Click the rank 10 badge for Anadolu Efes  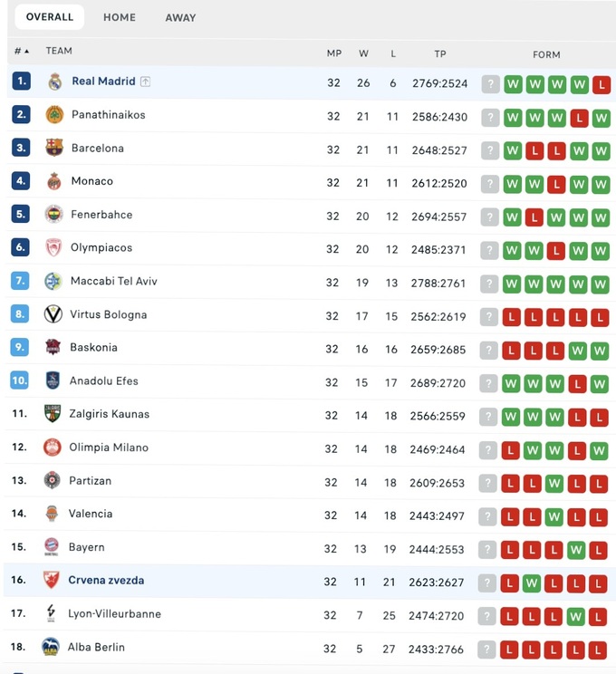20,380
